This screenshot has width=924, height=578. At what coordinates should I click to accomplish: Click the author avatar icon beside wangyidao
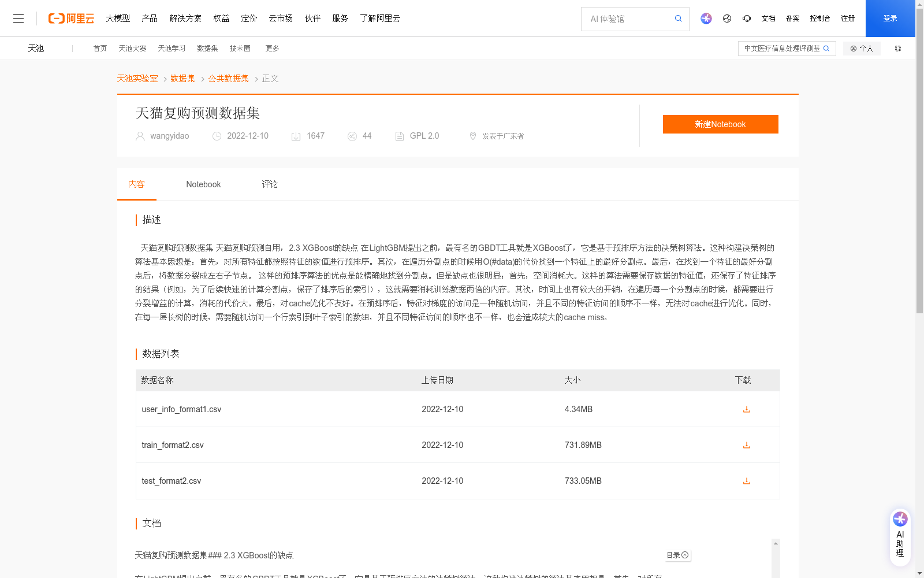(x=140, y=136)
